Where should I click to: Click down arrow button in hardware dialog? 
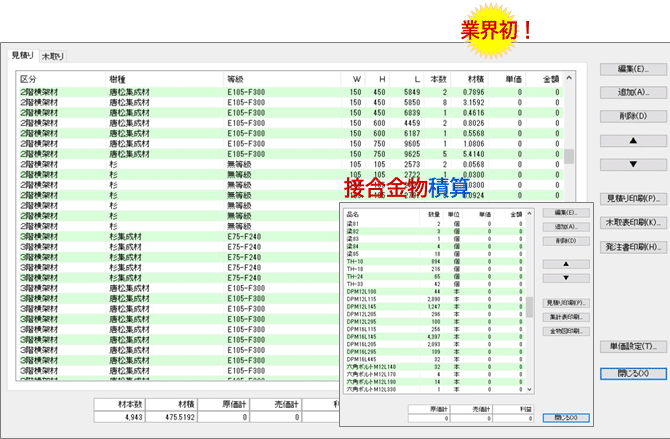point(565,277)
